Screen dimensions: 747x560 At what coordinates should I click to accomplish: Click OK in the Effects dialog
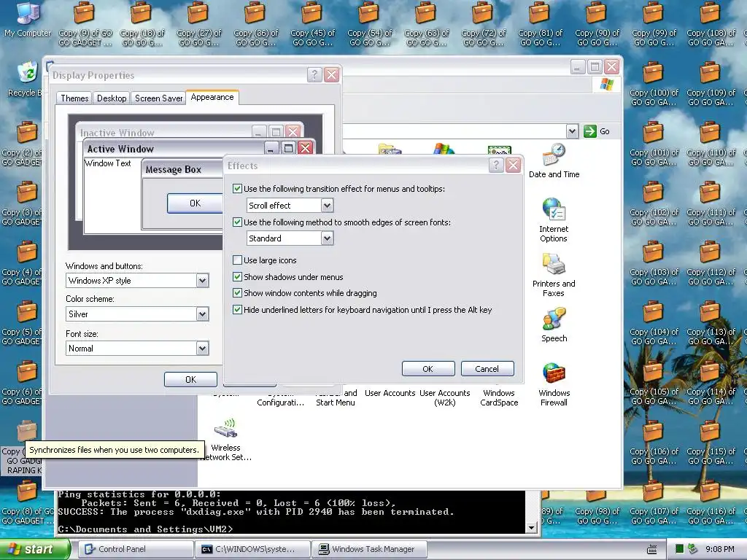point(427,368)
